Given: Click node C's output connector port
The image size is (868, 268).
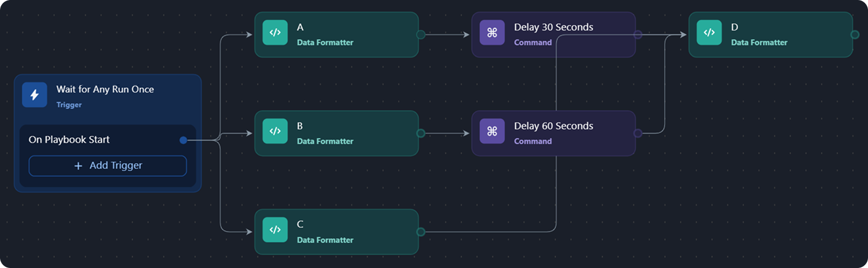Looking at the screenshot, I should click(x=421, y=232).
